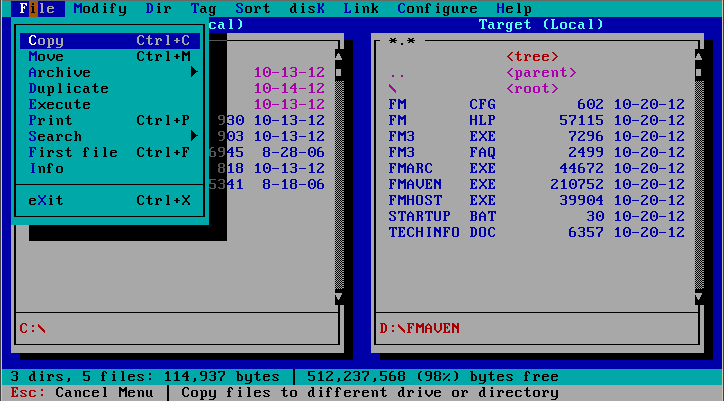
Task: Click the Target panel scrollbar thumb
Action: [x=699, y=73]
